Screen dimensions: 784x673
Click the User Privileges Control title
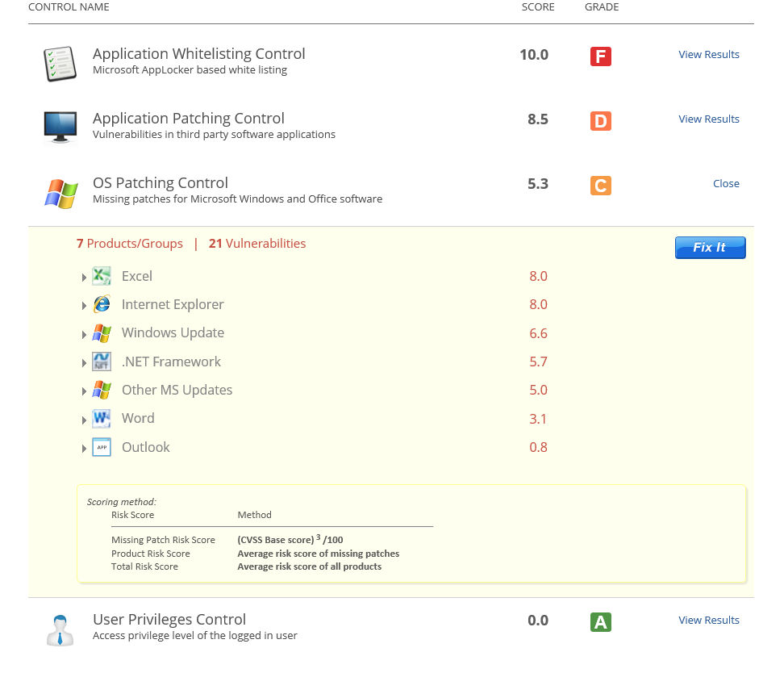pyautogui.click(x=169, y=620)
